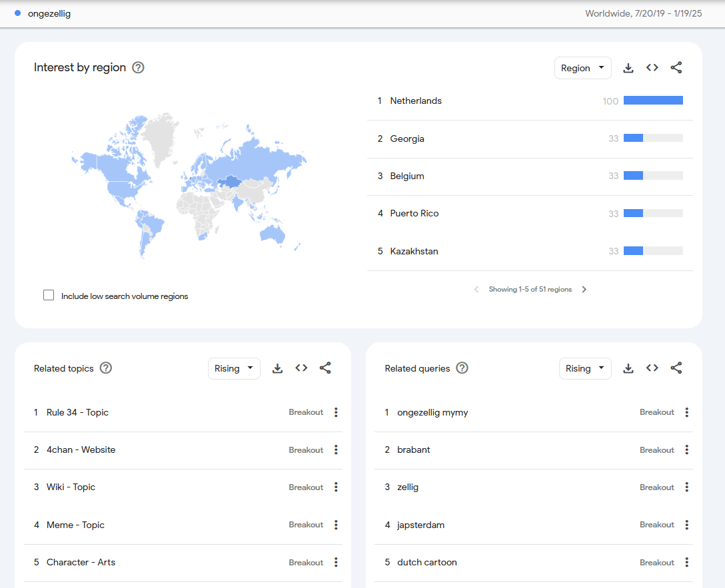Open help icon beside Related topics
The width and height of the screenshot is (725, 588).
(x=106, y=368)
